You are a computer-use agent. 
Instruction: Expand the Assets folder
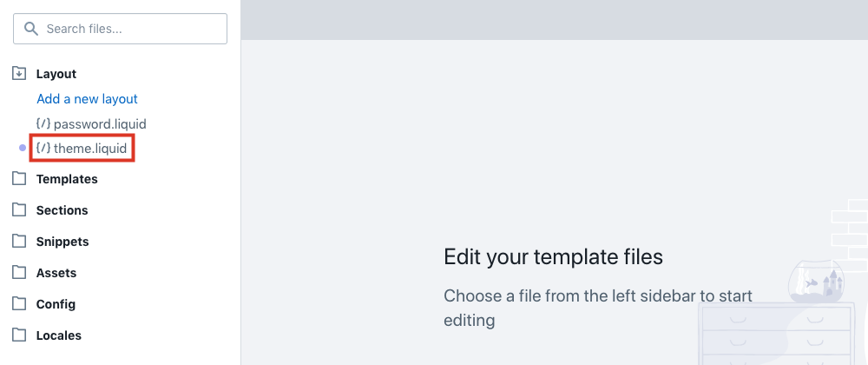pyautogui.click(x=56, y=273)
